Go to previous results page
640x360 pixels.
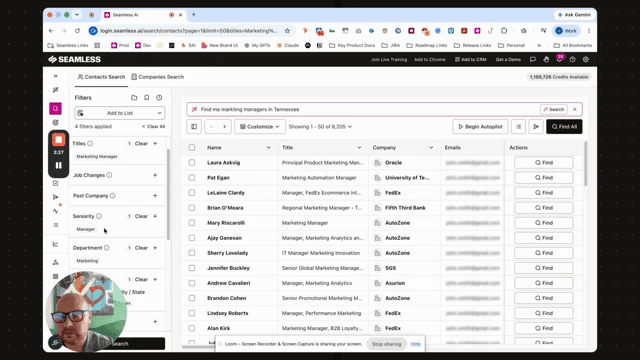pos(211,127)
